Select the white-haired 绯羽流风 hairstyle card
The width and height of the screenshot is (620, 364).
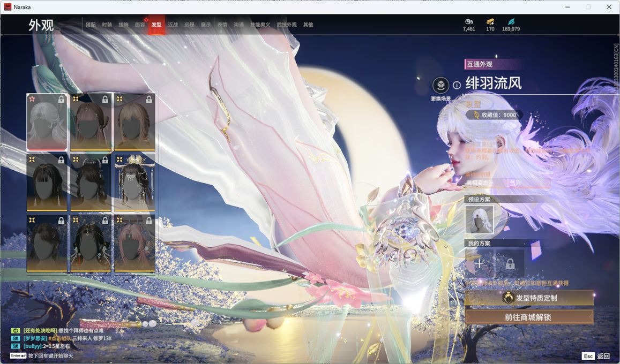[47, 123]
